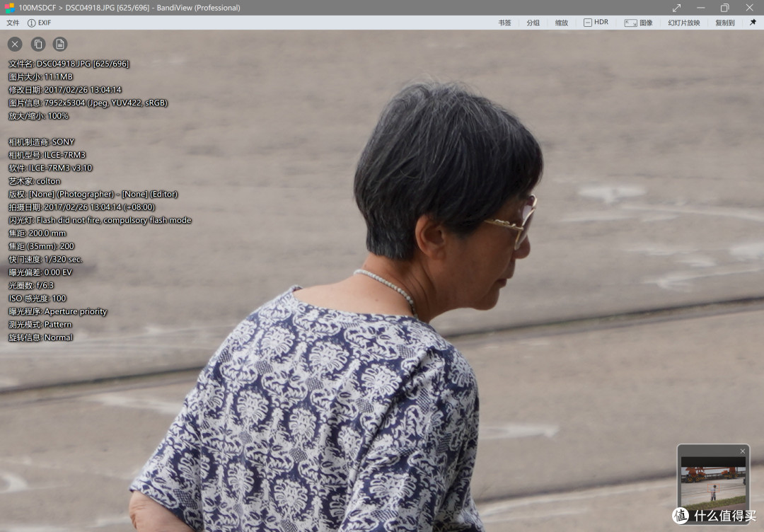The image size is (764, 532).
Task: Select the 7952x5304 image info line
Action: point(88,103)
